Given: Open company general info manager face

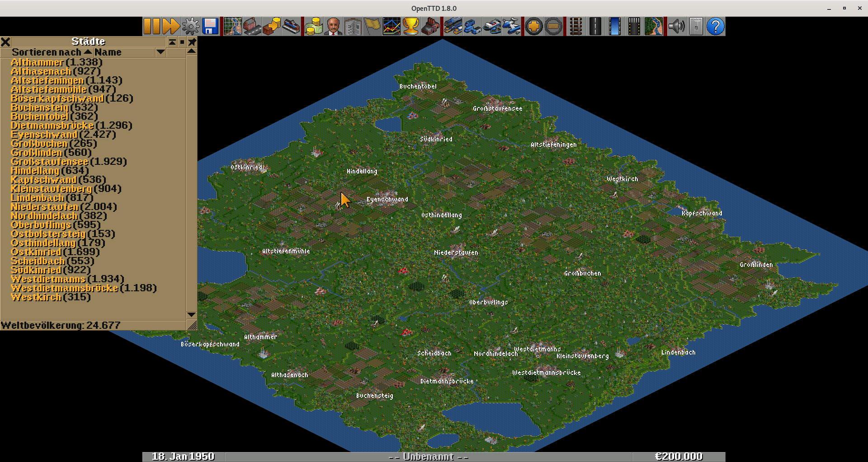Looking at the screenshot, I should (x=333, y=27).
